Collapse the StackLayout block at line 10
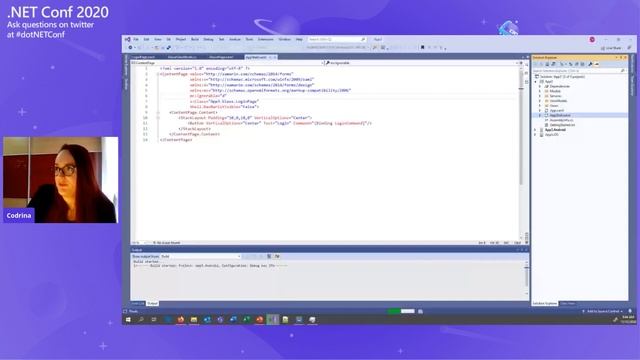This screenshot has width=640, height=360. 158,118
